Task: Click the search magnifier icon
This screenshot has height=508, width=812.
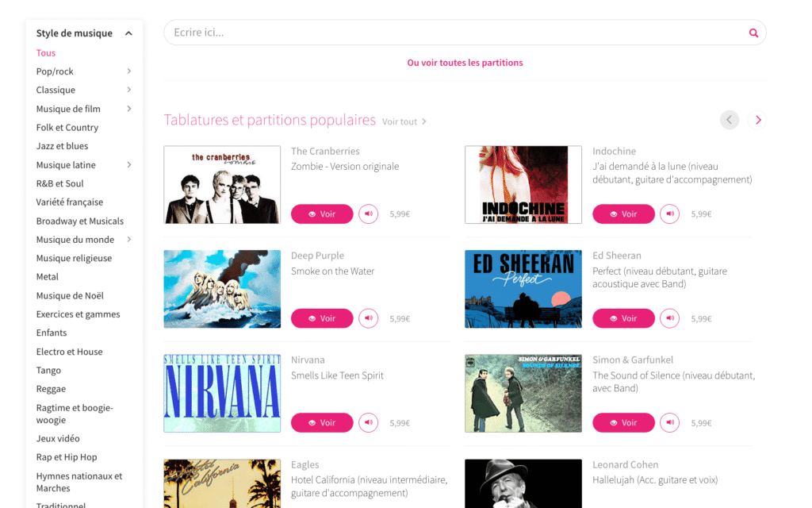Action: pyautogui.click(x=753, y=33)
